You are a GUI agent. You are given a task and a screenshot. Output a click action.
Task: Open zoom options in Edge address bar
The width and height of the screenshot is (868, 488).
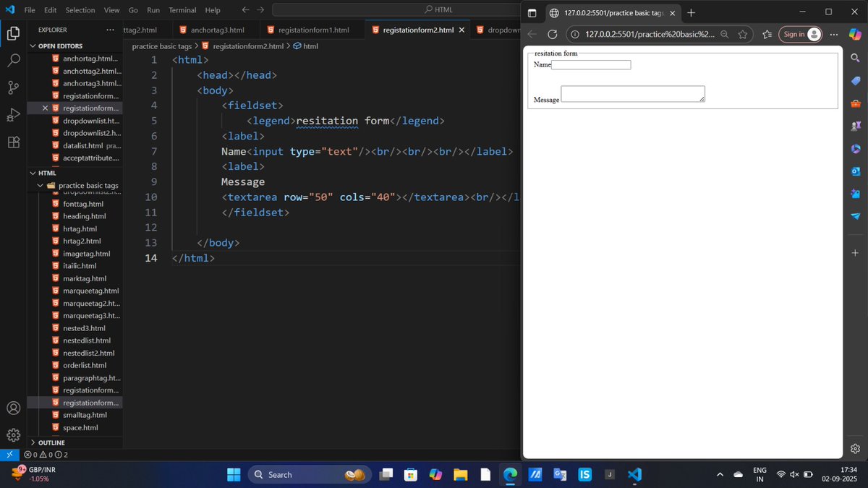click(724, 34)
